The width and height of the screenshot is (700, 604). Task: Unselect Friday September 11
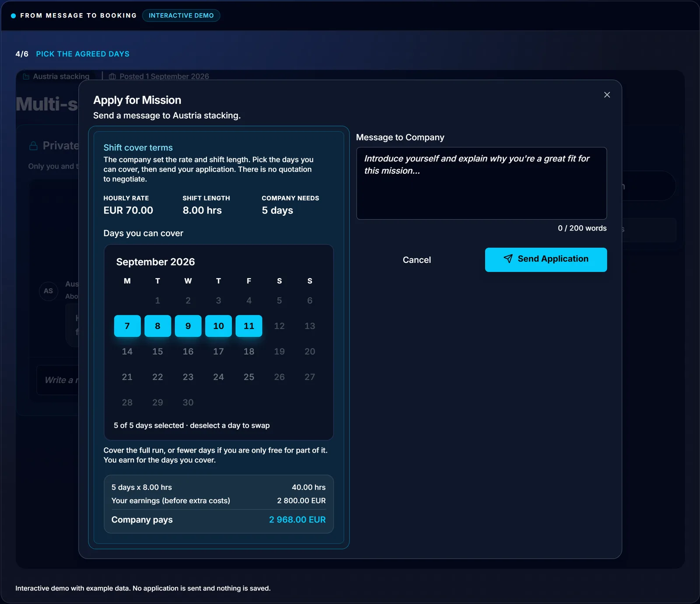[249, 326]
